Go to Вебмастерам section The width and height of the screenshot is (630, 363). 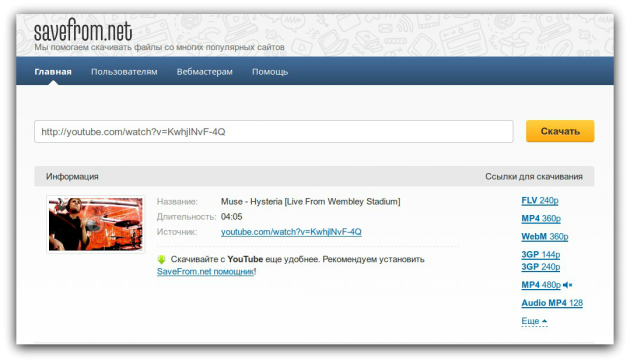(205, 72)
